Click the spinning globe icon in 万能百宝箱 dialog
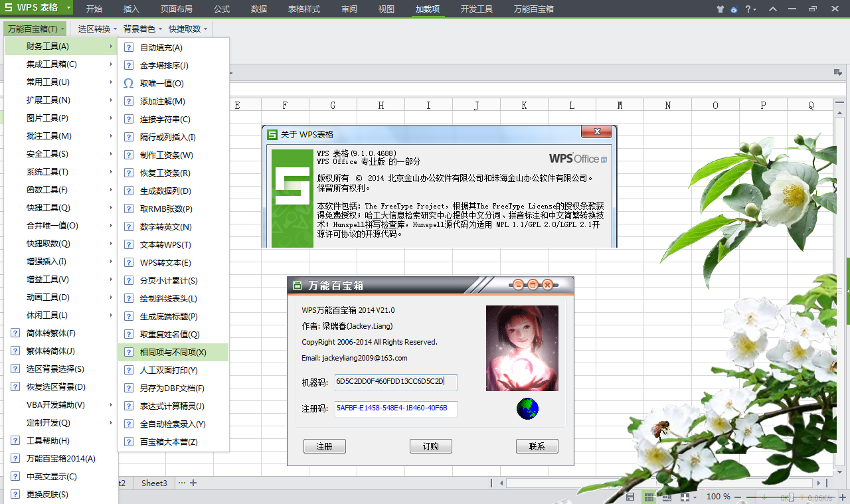 click(527, 408)
